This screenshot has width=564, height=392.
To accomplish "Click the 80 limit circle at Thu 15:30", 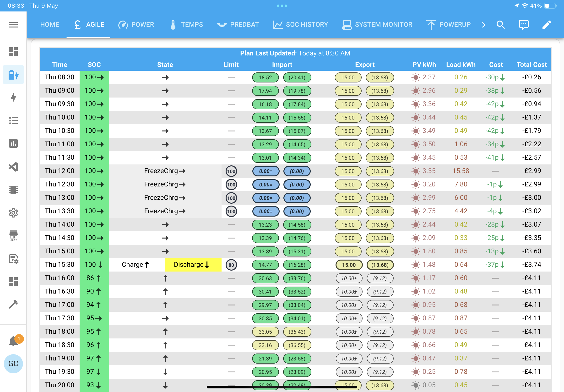I will (231, 265).
